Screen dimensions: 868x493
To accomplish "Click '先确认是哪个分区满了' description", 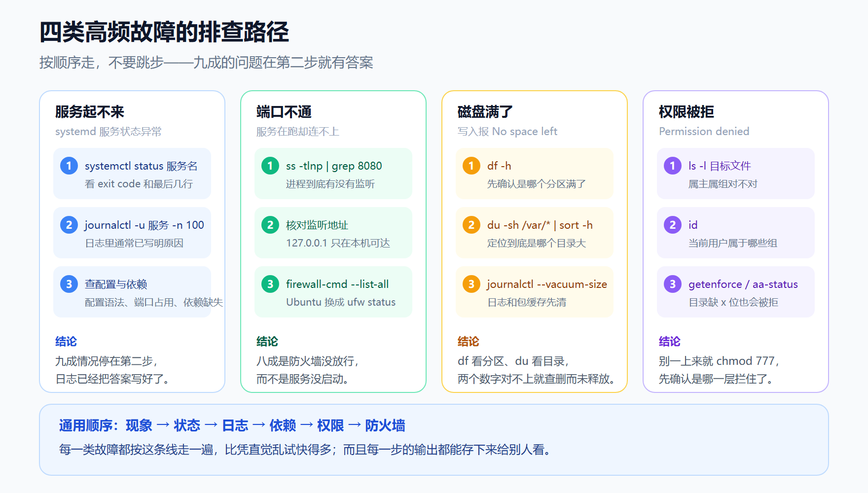I will point(537,184).
